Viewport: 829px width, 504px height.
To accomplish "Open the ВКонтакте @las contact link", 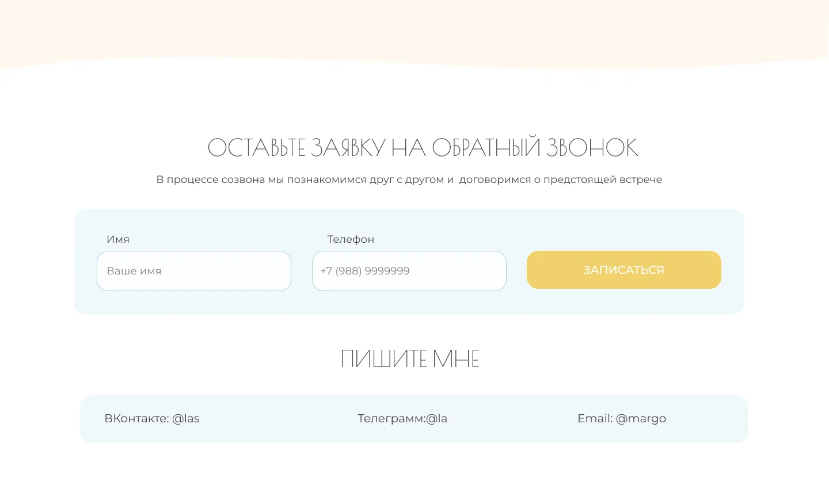I will point(152,418).
